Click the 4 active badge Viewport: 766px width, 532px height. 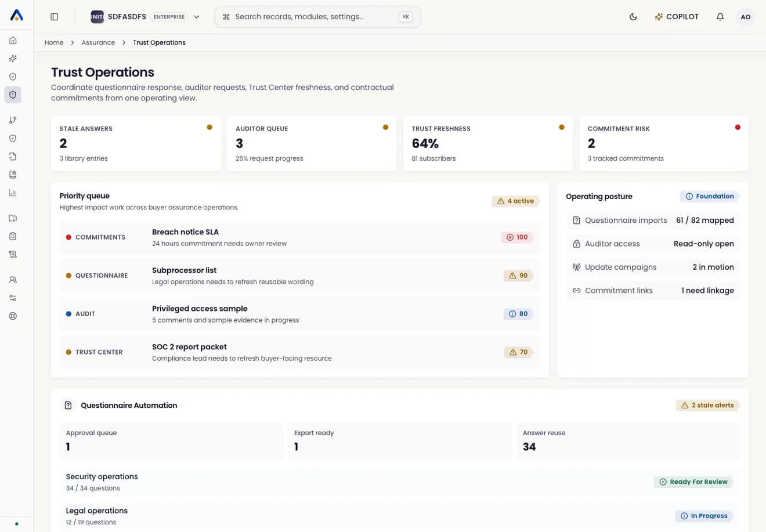[x=515, y=201]
